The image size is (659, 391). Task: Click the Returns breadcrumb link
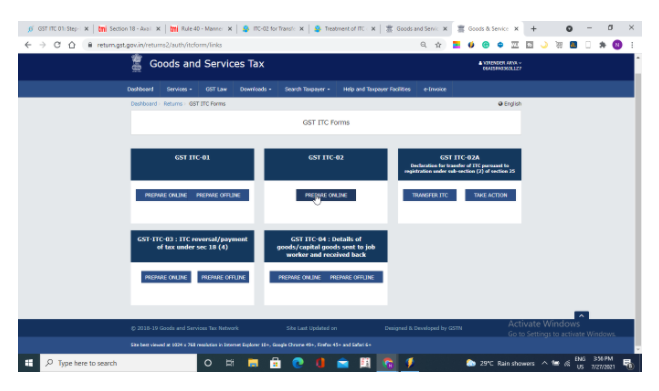pyautogui.click(x=173, y=103)
